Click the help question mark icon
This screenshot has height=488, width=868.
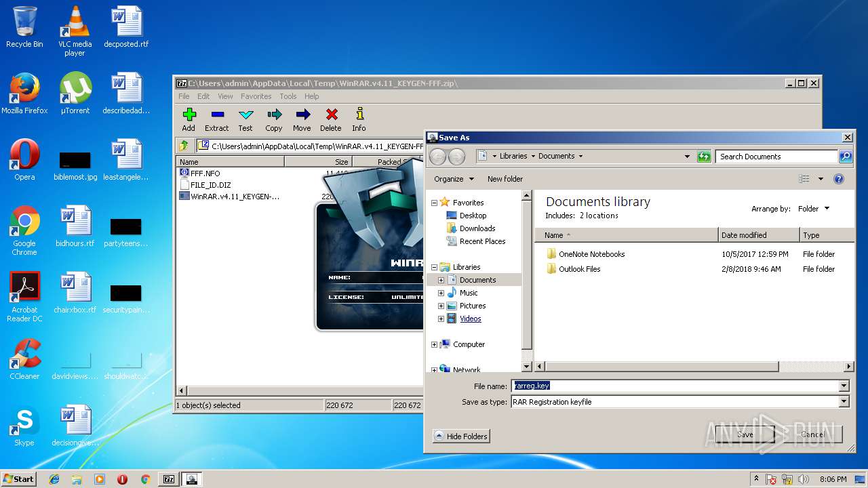coord(839,179)
